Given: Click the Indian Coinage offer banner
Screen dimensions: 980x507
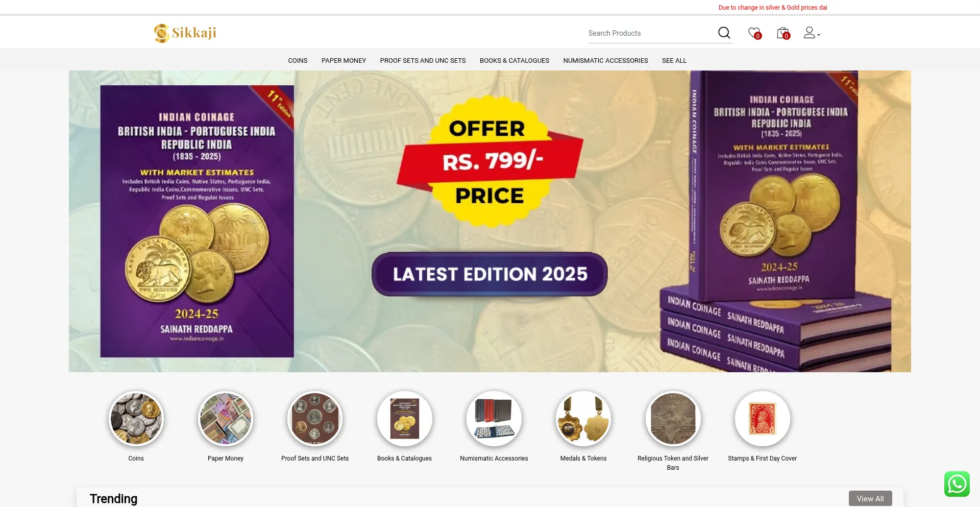Looking at the screenshot, I should (x=490, y=221).
